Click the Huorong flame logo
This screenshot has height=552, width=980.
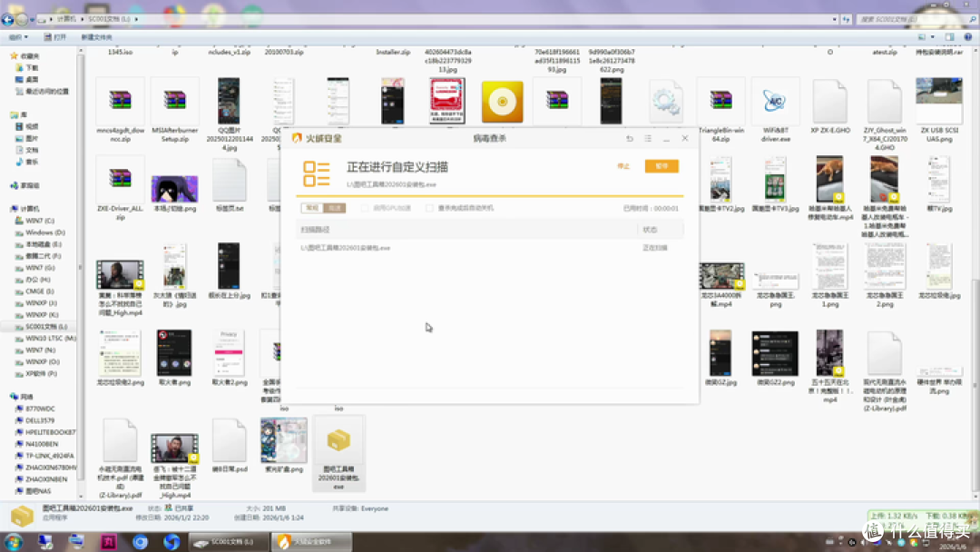(x=297, y=138)
